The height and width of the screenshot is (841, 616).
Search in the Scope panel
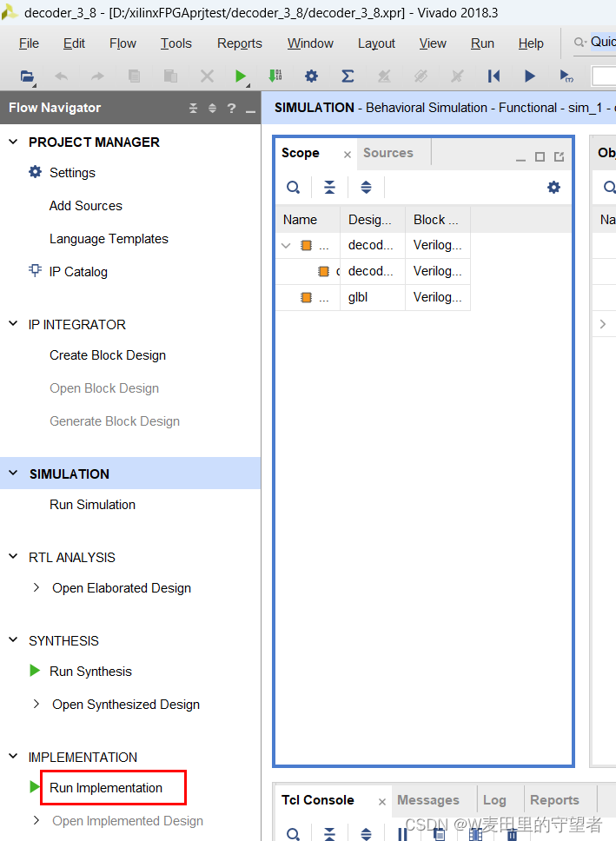(293, 187)
